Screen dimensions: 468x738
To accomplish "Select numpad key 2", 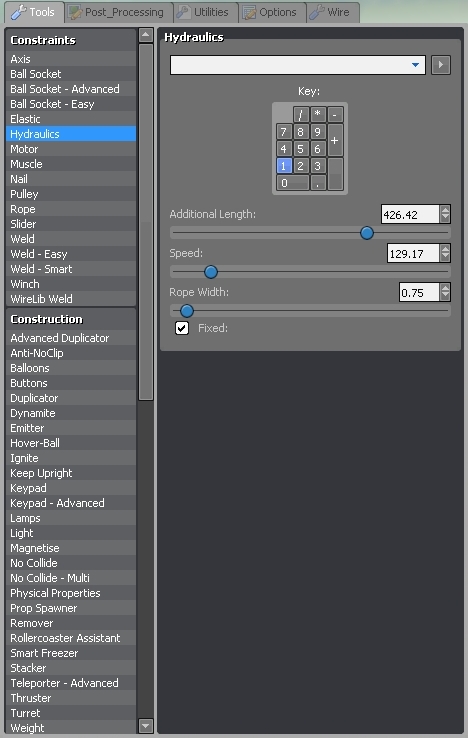I will (301, 166).
